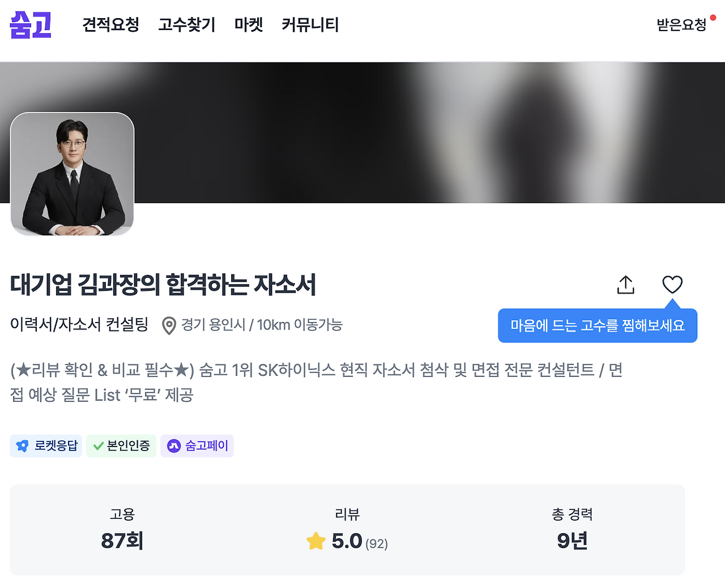Open the 받은요청 page
This screenshot has width=725, height=588.
point(681,25)
